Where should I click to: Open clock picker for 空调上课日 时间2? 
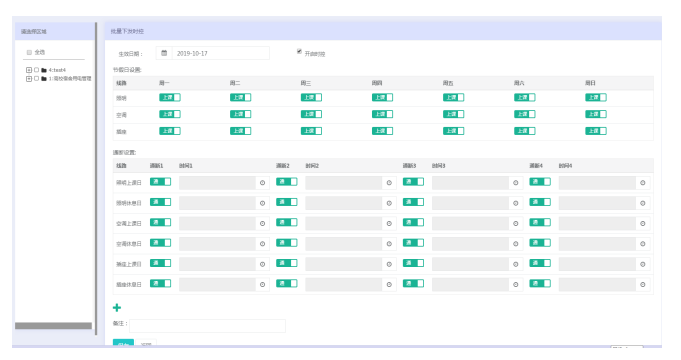[389, 224]
